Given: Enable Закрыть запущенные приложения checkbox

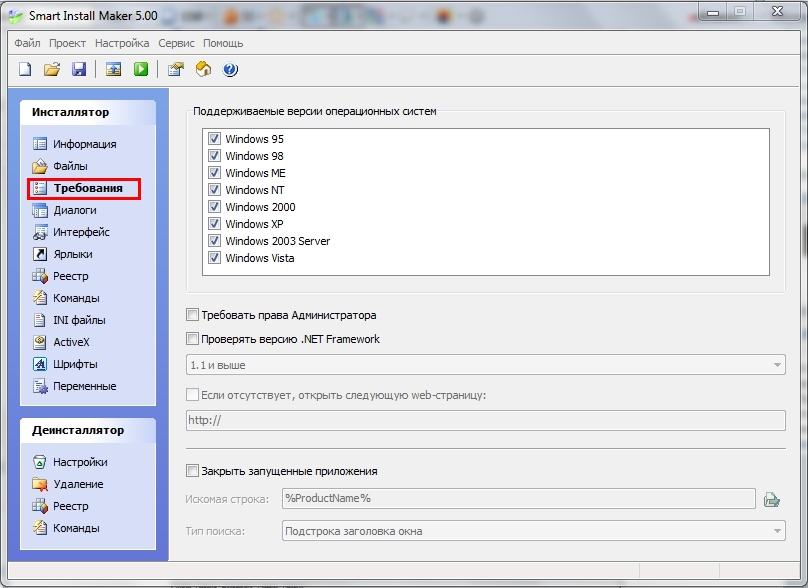Looking at the screenshot, I should [x=192, y=471].
